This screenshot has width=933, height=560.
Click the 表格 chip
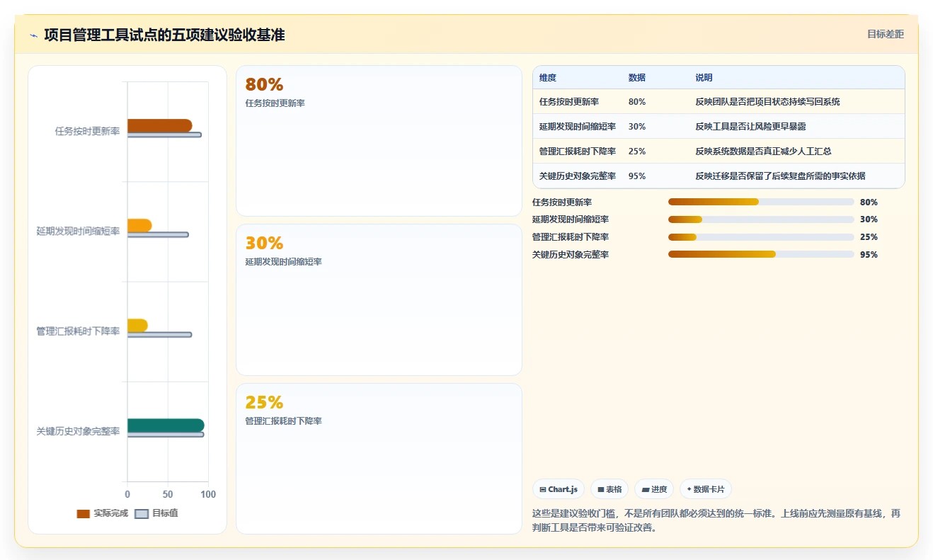(609, 489)
